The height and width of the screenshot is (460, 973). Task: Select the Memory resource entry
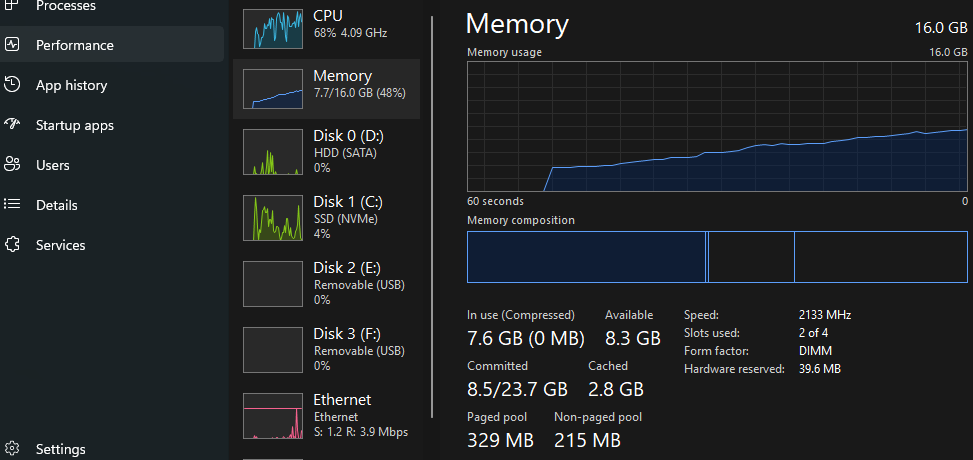coord(326,89)
